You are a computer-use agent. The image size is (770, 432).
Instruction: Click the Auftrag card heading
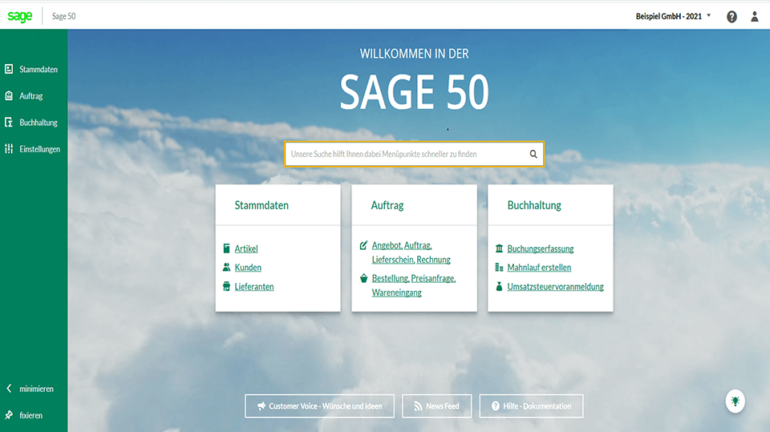tap(387, 205)
